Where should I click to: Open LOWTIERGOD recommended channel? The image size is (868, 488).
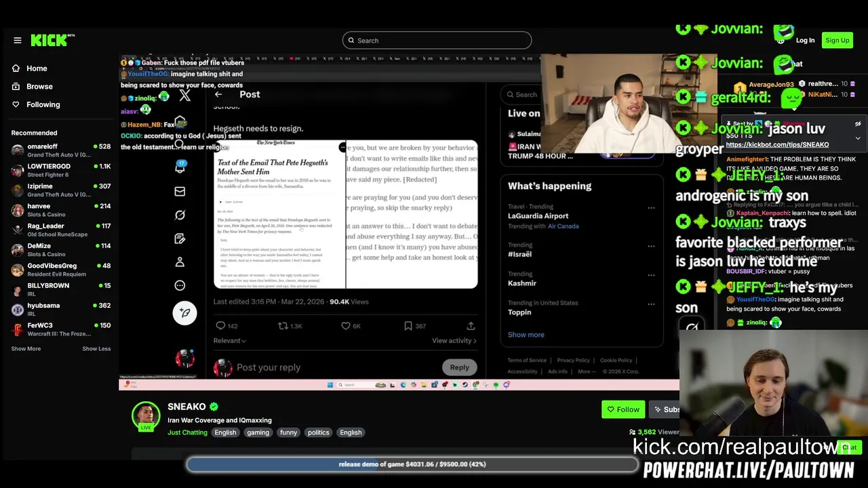coord(61,170)
